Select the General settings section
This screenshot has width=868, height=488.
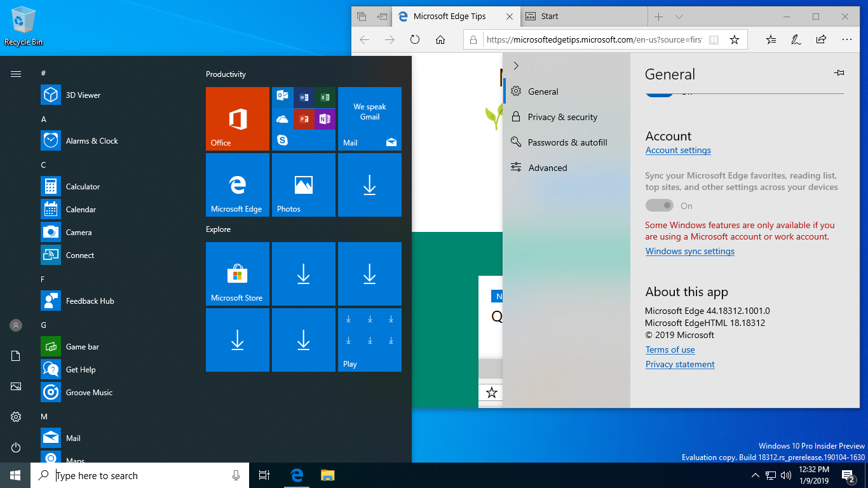pos(567,91)
